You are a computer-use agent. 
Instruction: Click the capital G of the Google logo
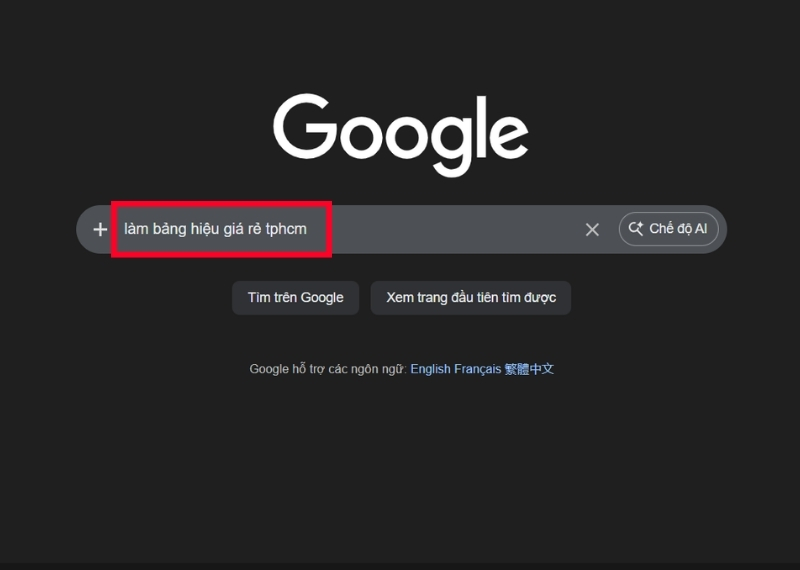pos(305,126)
